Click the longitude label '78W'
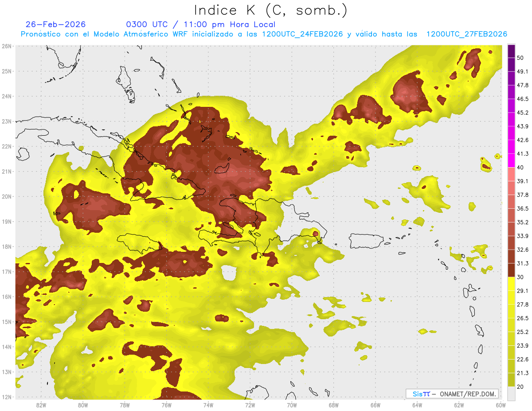Screen dimensions: 532x411 (x=125, y=405)
